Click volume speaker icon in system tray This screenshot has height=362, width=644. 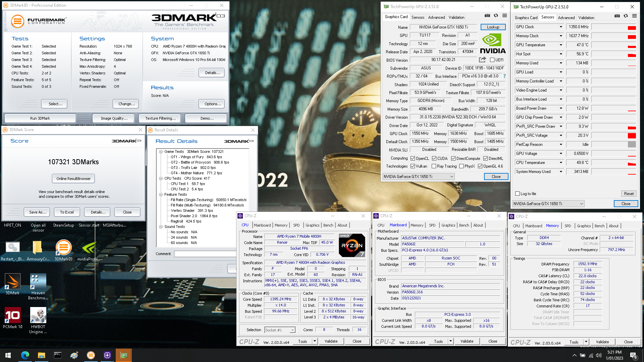pos(599,355)
